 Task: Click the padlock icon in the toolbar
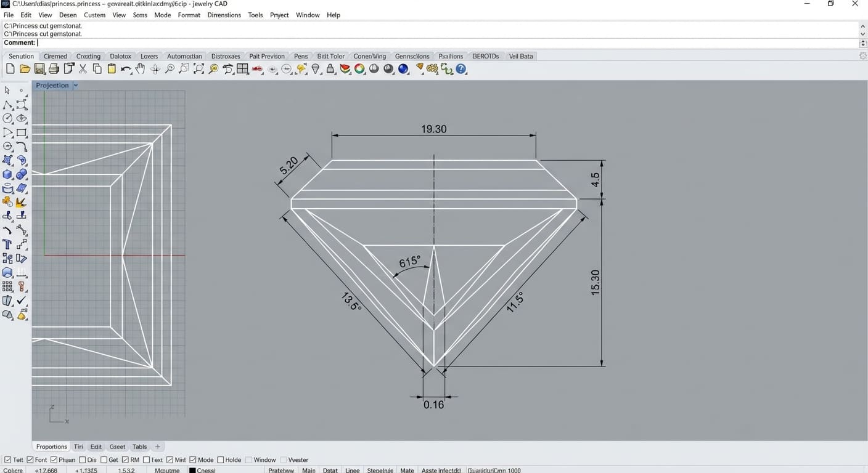[x=330, y=69]
